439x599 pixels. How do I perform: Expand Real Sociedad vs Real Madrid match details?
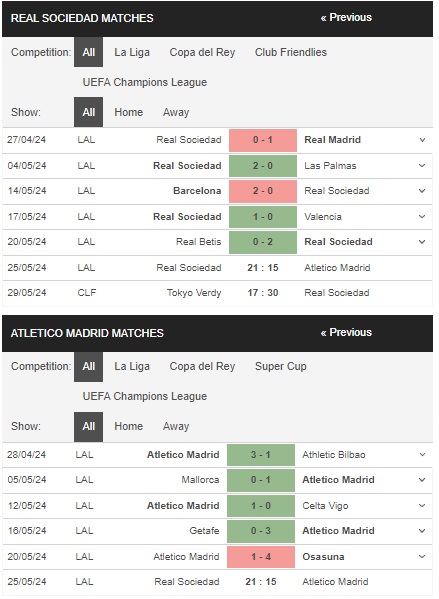tap(422, 140)
